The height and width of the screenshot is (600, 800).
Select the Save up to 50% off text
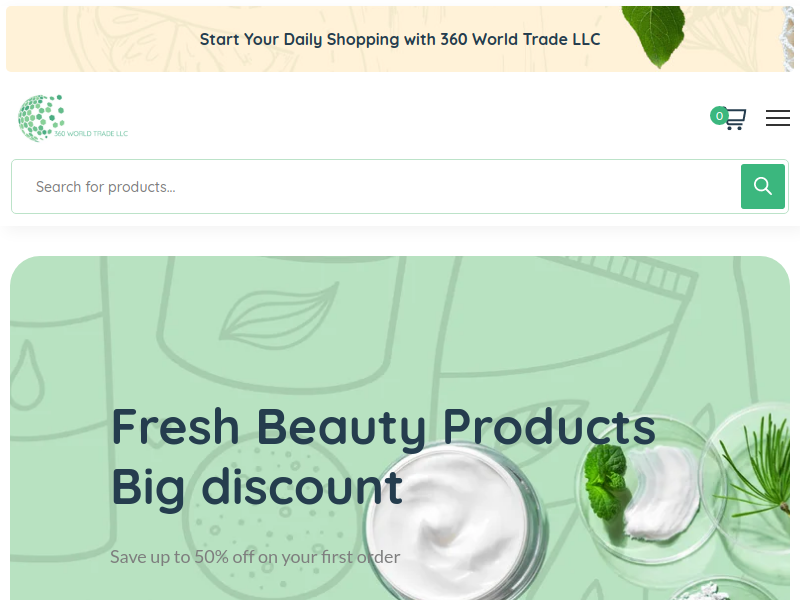pos(255,557)
